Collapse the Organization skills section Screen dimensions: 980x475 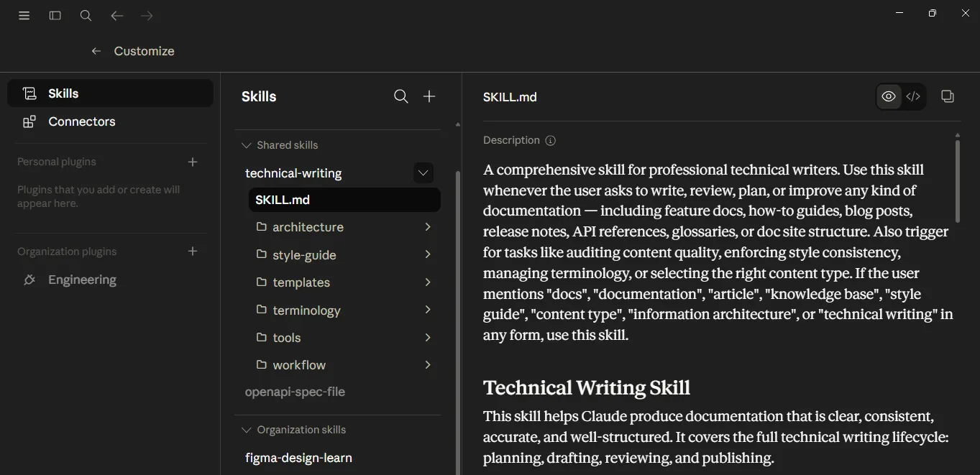tap(247, 430)
